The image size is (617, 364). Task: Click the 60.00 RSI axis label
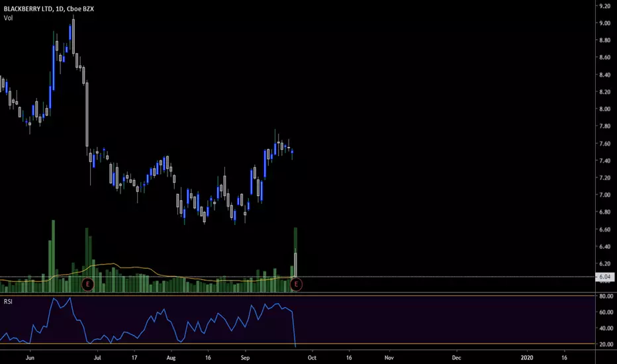coord(606,312)
